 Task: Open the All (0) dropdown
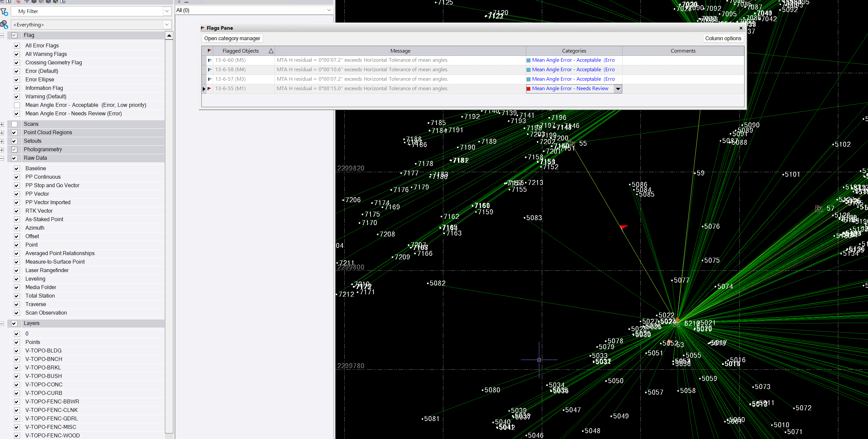tap(329, 10)
